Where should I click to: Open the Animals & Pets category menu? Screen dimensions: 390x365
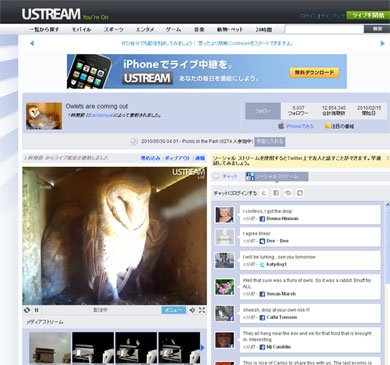point(230,30)
